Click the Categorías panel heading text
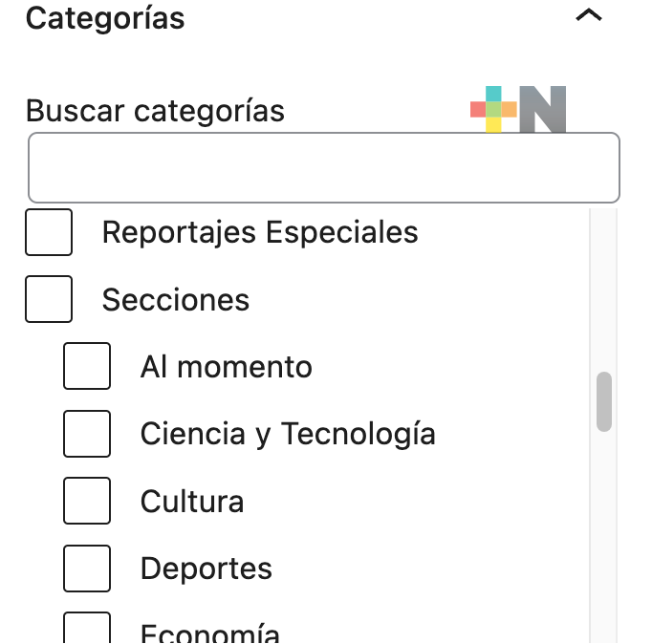Viewport: 652px width, 644px height. [105, 19]
